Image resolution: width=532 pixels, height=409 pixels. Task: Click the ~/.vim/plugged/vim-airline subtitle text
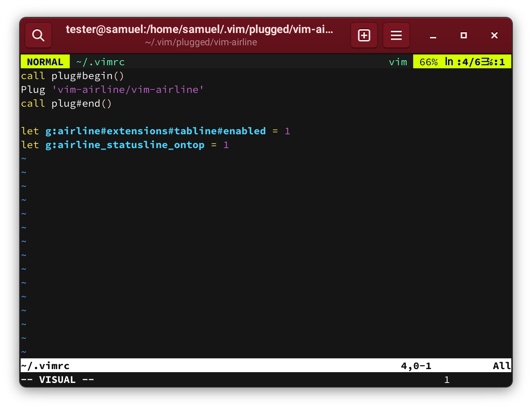201,42
